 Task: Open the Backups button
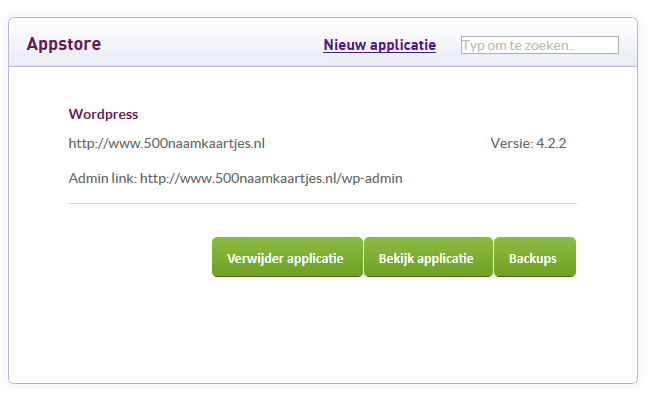coord(535,257)
